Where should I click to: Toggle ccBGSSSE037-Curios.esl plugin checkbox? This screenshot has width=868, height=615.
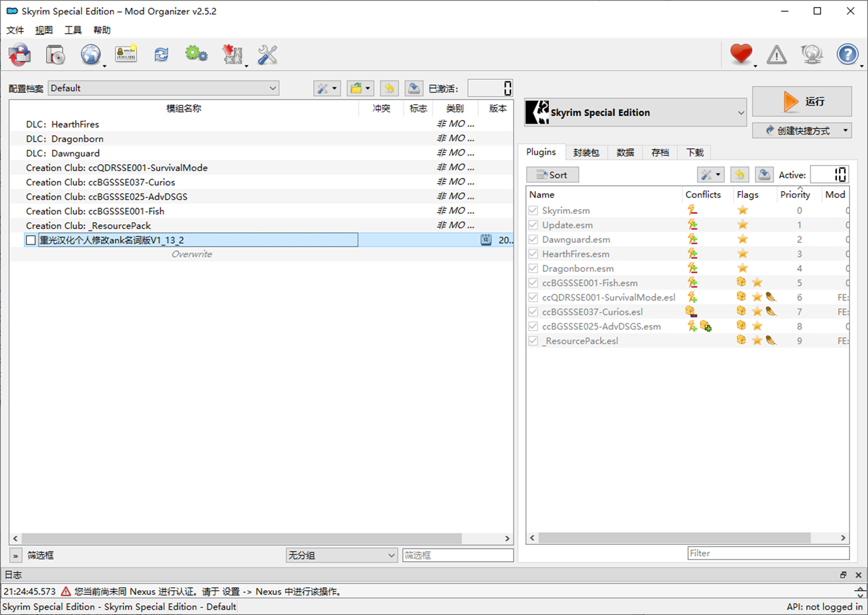533,312
